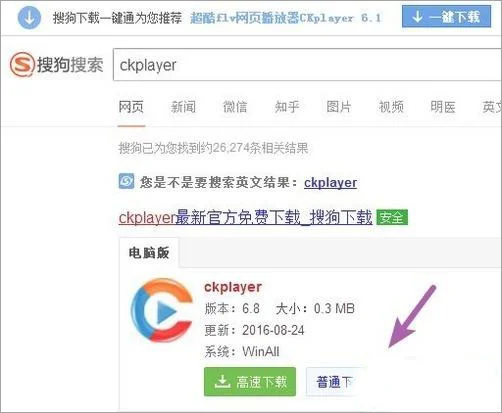Open ckplayer最新官方免费下载 result link
This screenshot has height=413, width=502.
(x=245, y=218)
